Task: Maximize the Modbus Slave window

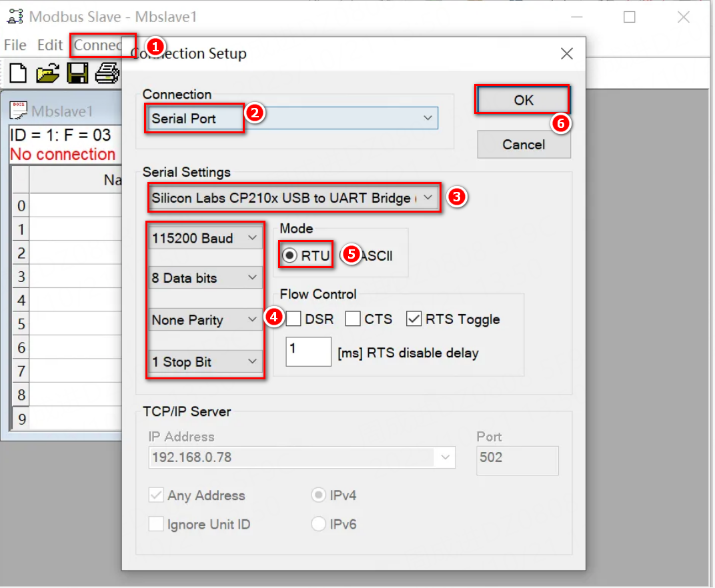Action: click(x=629, y=17)
